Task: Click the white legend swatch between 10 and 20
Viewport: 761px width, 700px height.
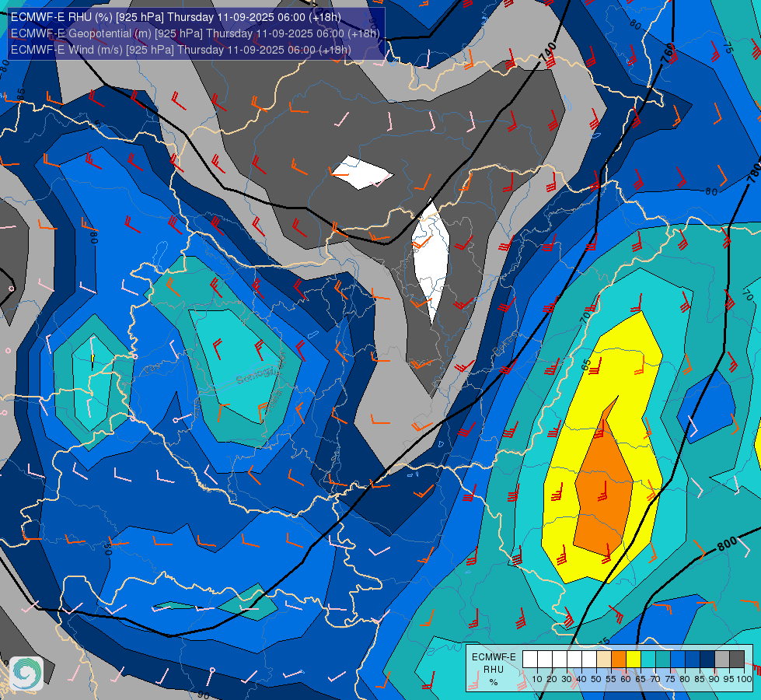Action: coord(545,660)
